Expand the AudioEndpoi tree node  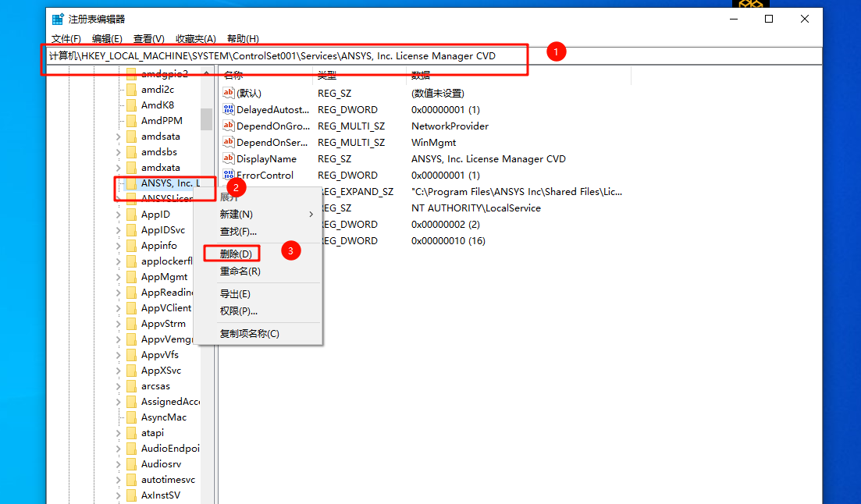[x=118, y=448]
